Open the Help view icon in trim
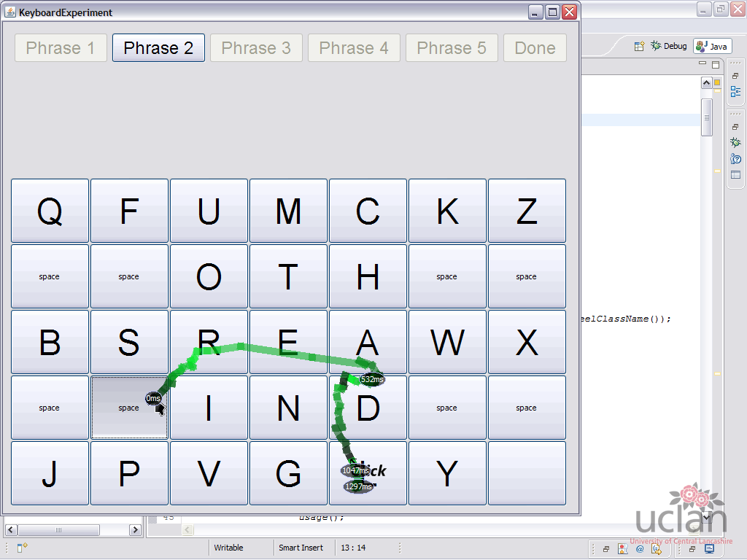The width and height of the screenshot is (747, 560). 735,159
